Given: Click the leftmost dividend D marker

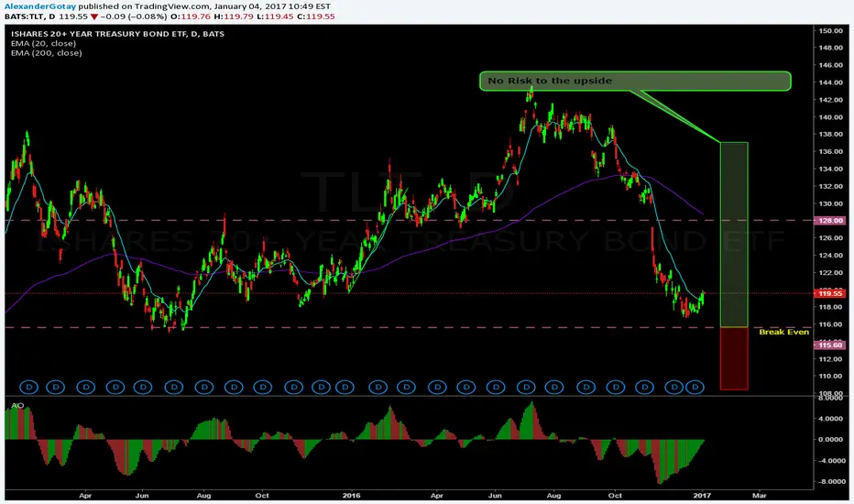Looking at the screenshot, I should [x=29, y=388].
